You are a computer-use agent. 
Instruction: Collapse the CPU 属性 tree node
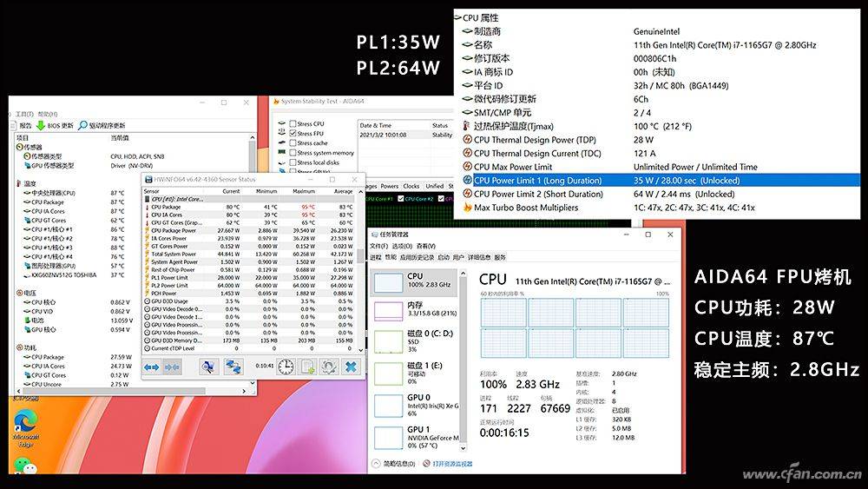457,17
